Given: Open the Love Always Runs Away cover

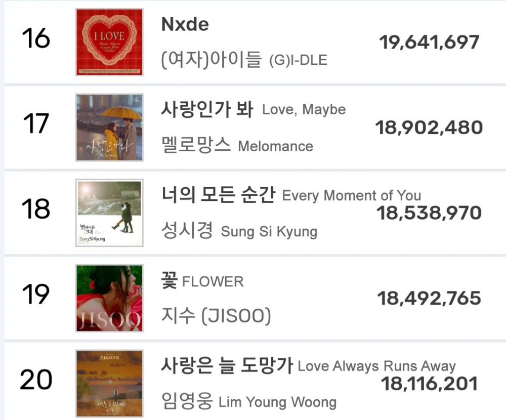Looking at the screenshot, I should pyautogui.click(x=109, y=384).
